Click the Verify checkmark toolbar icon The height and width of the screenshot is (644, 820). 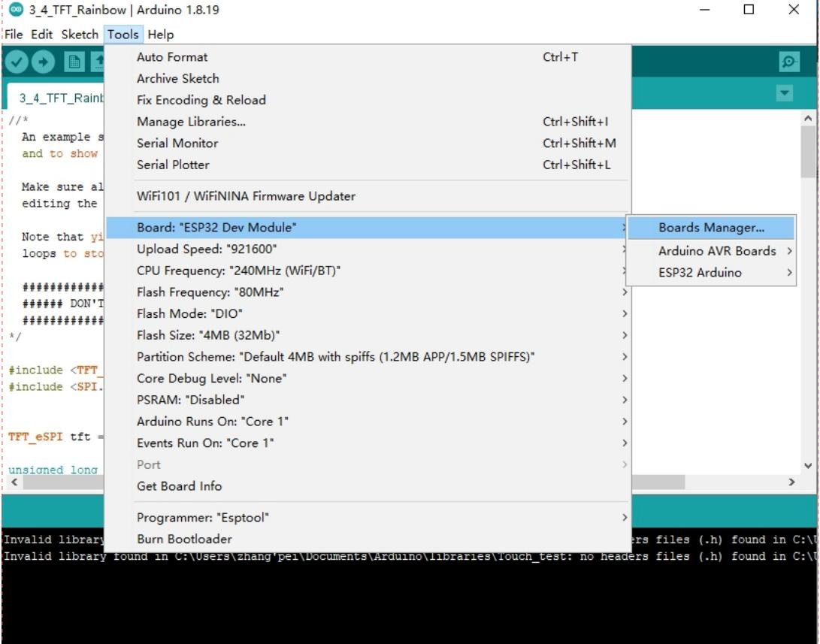coord(17,62)
